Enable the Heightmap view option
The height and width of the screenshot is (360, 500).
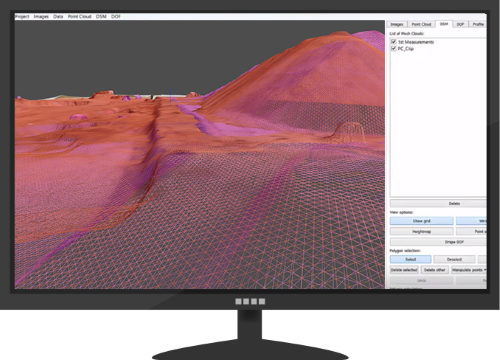[422, 231]
